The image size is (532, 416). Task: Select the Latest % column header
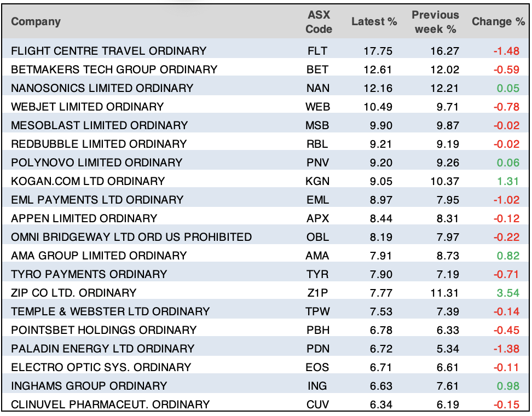point(374,22)
